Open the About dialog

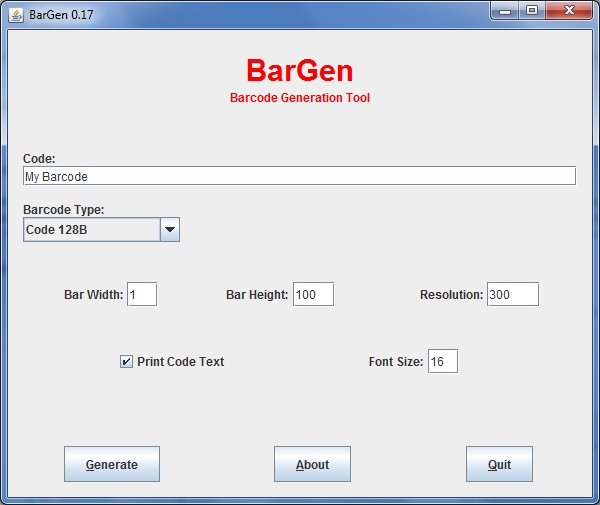[312, 464]
